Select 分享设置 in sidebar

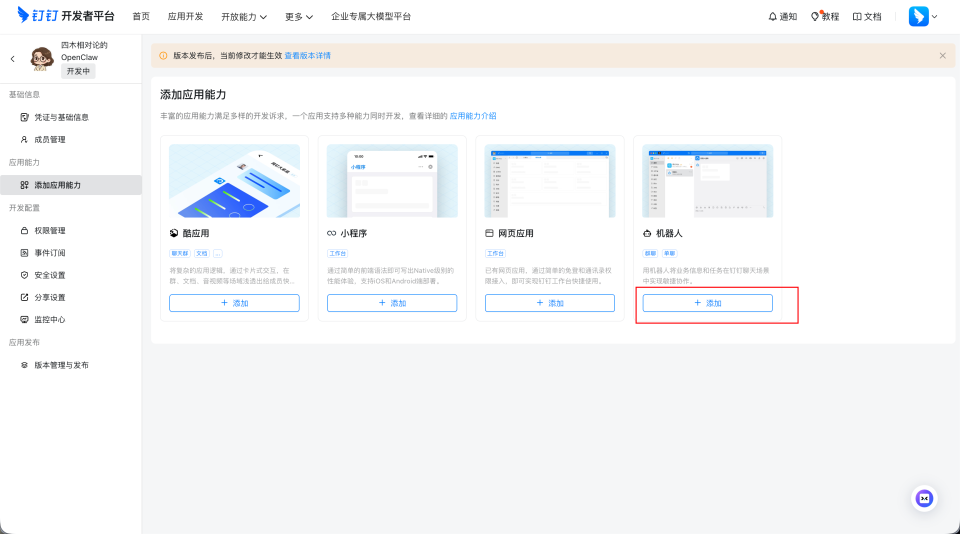click(71, 298)
